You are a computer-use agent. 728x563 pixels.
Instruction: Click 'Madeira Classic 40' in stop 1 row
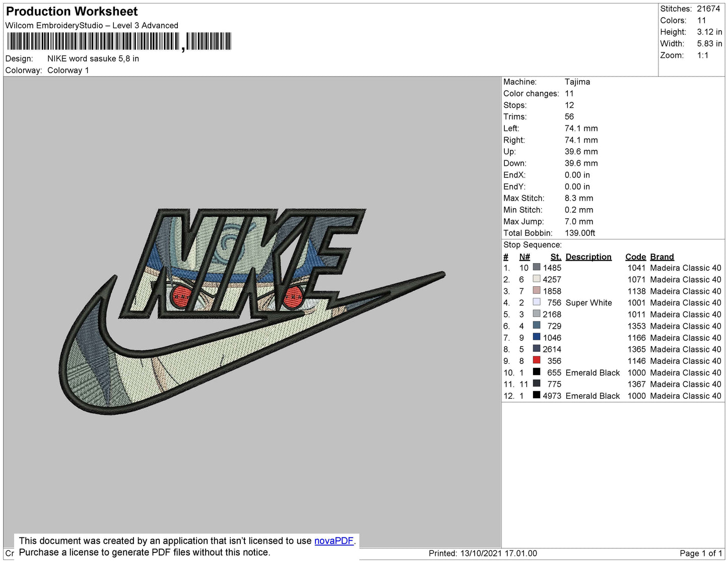(x=686, y=268)
